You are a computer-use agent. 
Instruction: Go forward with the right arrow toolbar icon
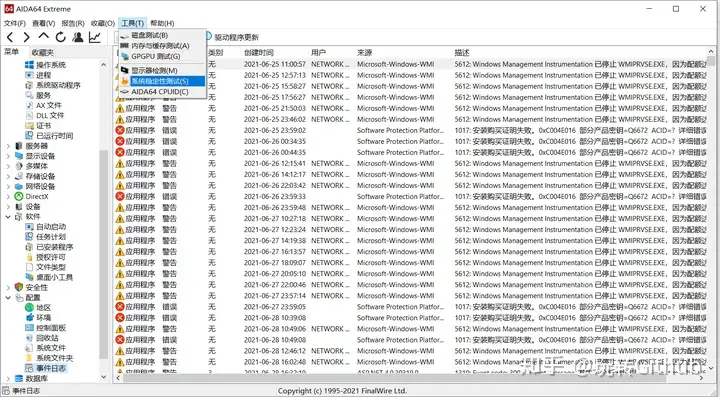coord(27,37)
